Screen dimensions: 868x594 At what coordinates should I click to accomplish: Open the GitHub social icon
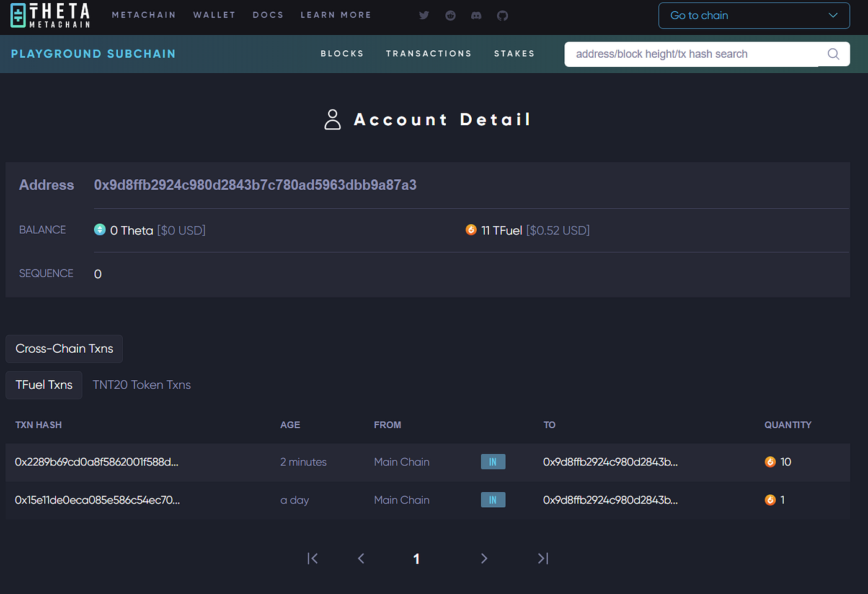pos(502,16)
